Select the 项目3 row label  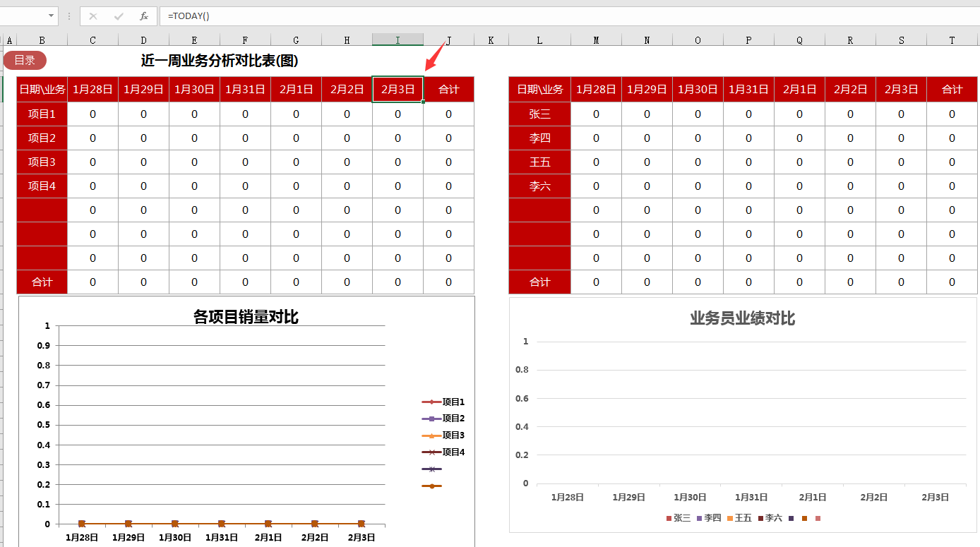point(42,162)
